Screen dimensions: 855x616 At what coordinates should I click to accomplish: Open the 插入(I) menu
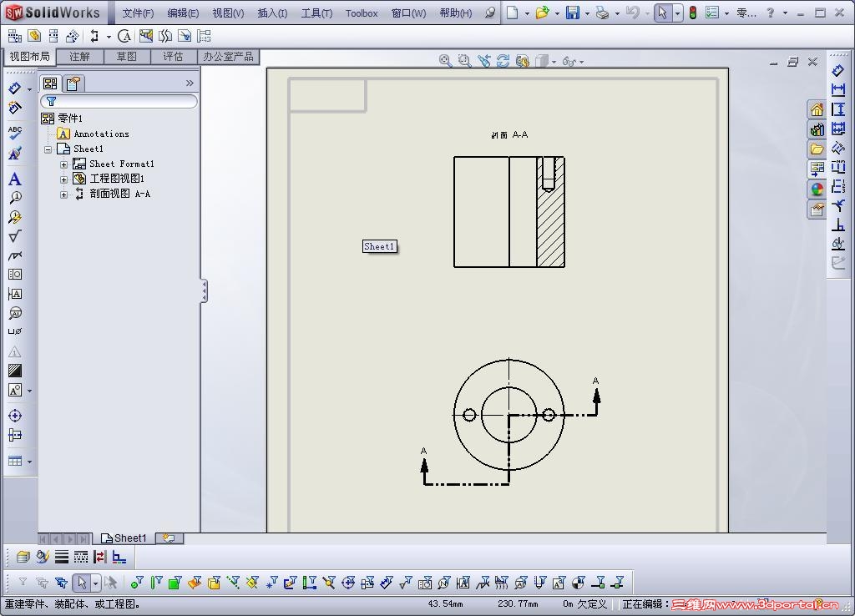coord(272,13)
